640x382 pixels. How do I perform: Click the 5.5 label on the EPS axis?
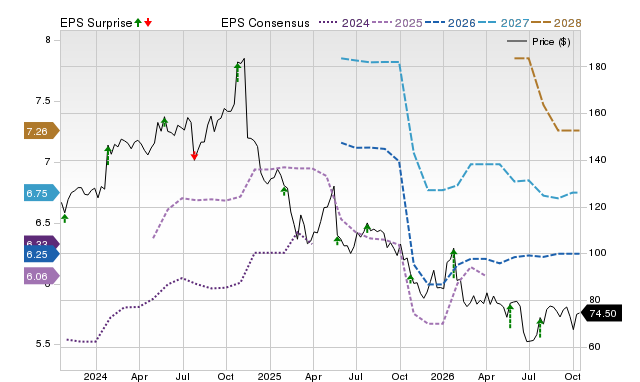point(43,344)
